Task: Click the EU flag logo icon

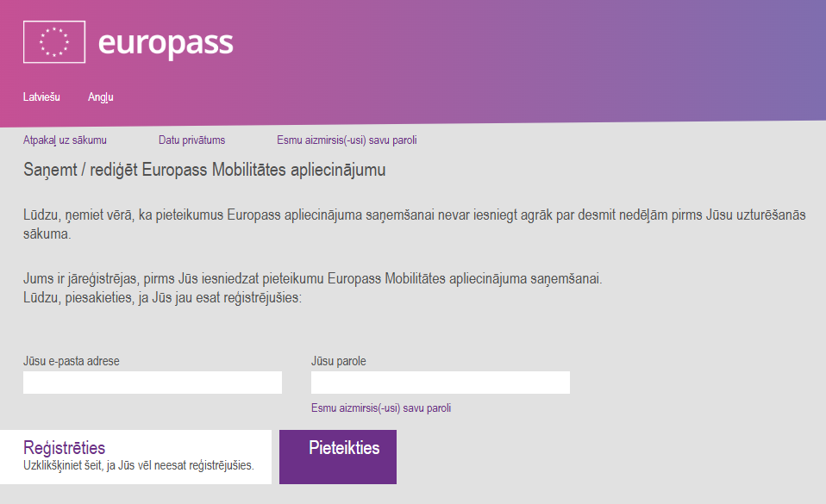Action: click(54, 41)
